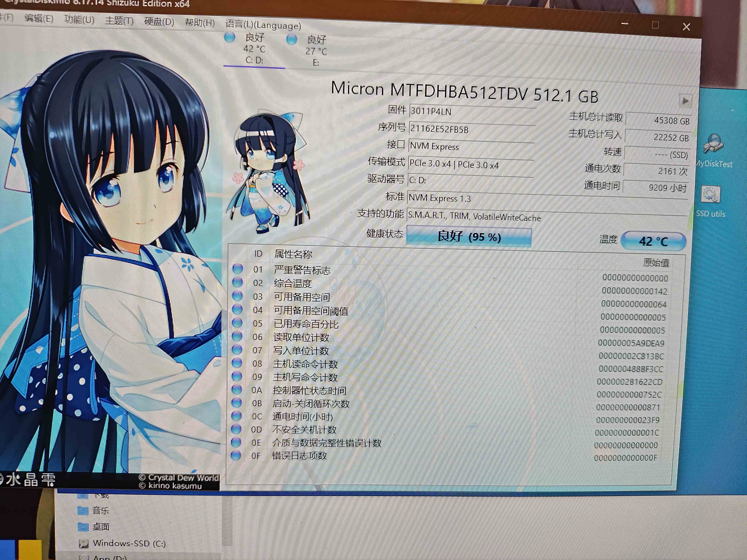Select the status orb for 错误日志项数
This screenshot has width=747, height=560.
click(236, 455)
